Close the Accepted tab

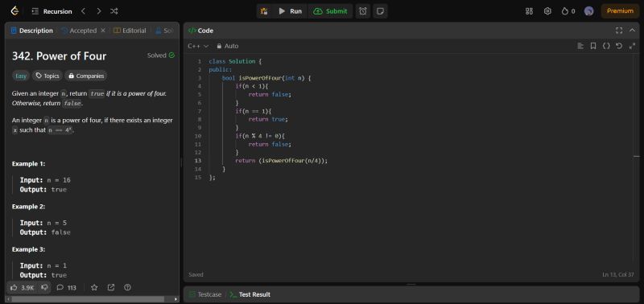coord(103,31)
